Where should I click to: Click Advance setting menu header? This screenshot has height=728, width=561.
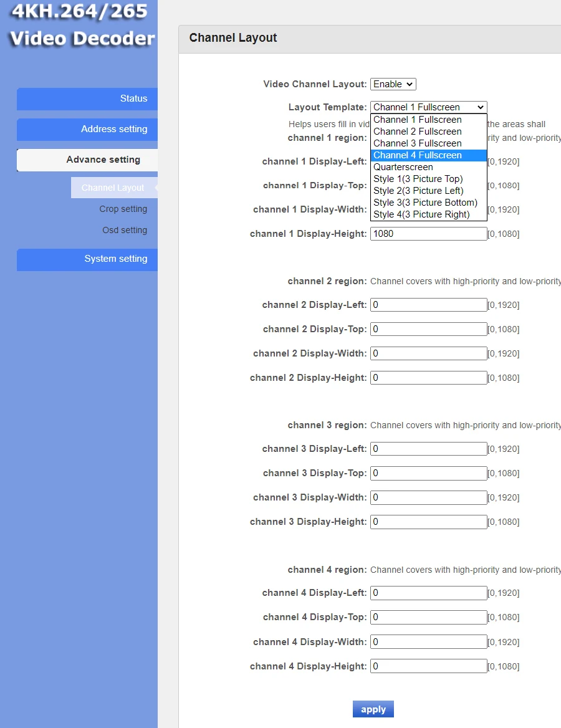click(87, 160)
